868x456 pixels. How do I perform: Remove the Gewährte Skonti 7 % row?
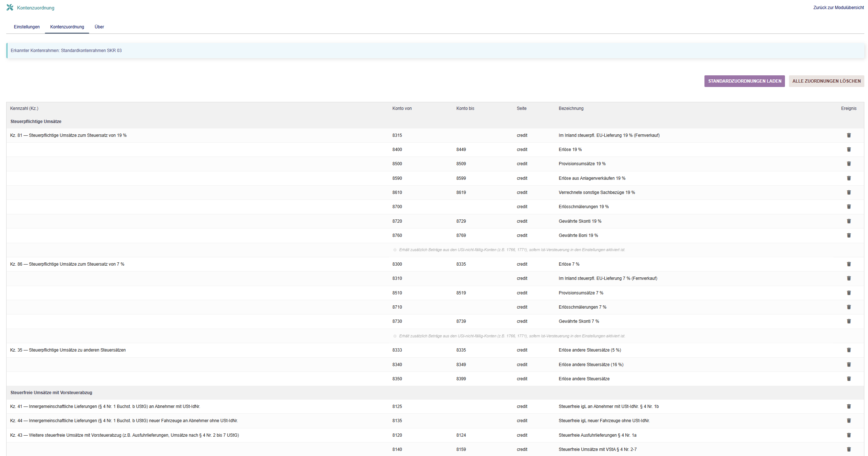click(x=849, y=321)
